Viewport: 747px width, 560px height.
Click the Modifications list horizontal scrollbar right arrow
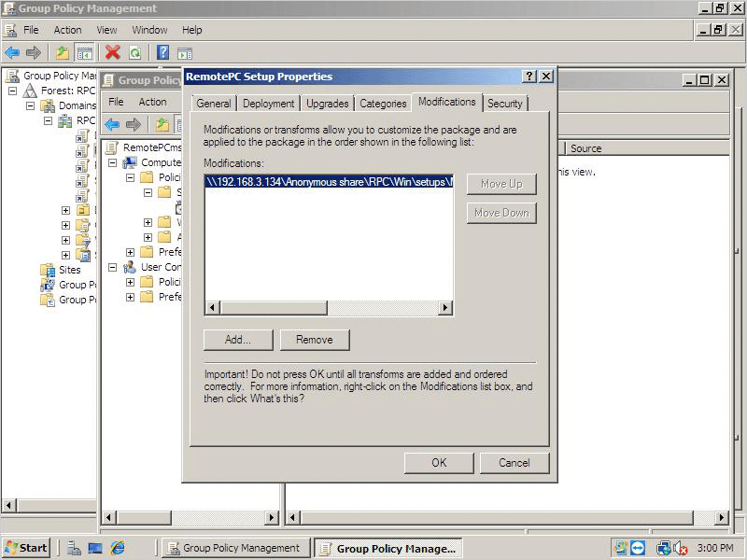[x=445, y=308]
